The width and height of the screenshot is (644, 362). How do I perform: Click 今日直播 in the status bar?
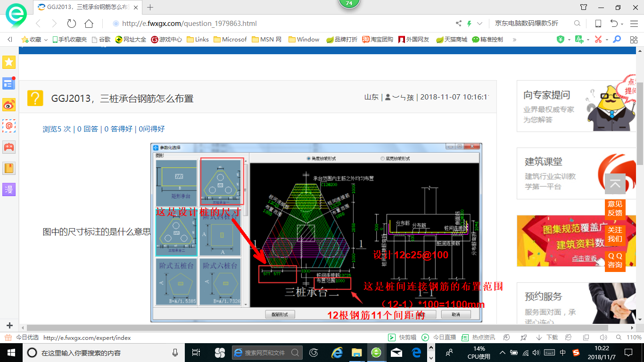[439, 337]
